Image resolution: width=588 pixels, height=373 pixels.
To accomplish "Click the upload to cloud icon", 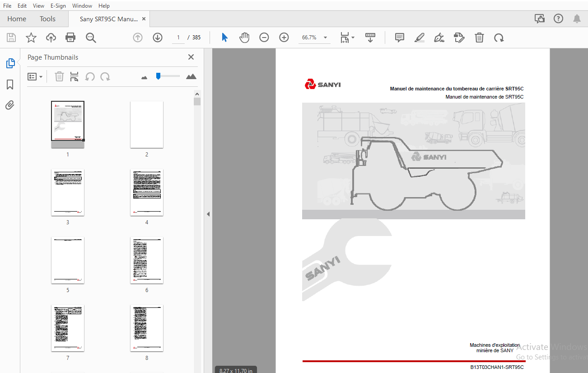I will click(x=51, y=38).
